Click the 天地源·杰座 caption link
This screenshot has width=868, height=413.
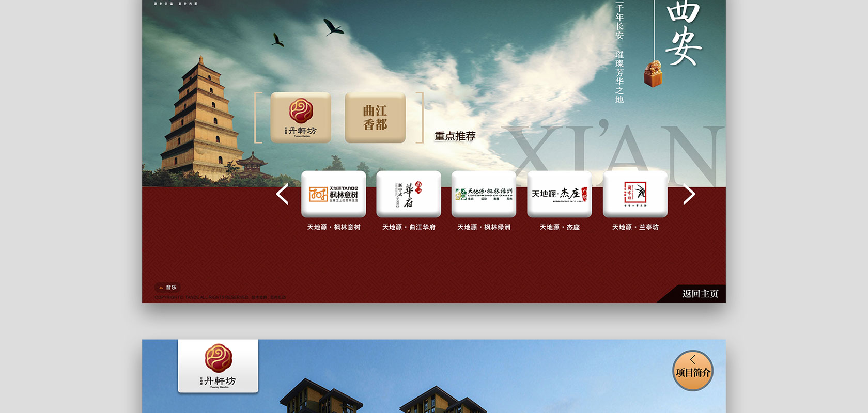tap(560, 227)
